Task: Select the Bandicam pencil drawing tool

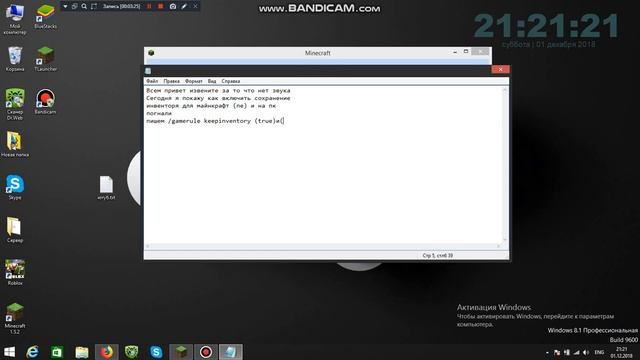Action: 184,6
